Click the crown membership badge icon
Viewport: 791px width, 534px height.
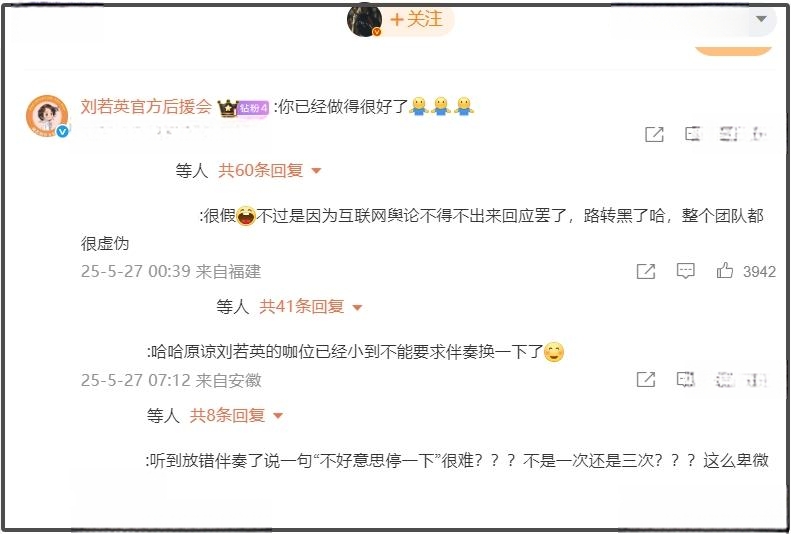228,108
